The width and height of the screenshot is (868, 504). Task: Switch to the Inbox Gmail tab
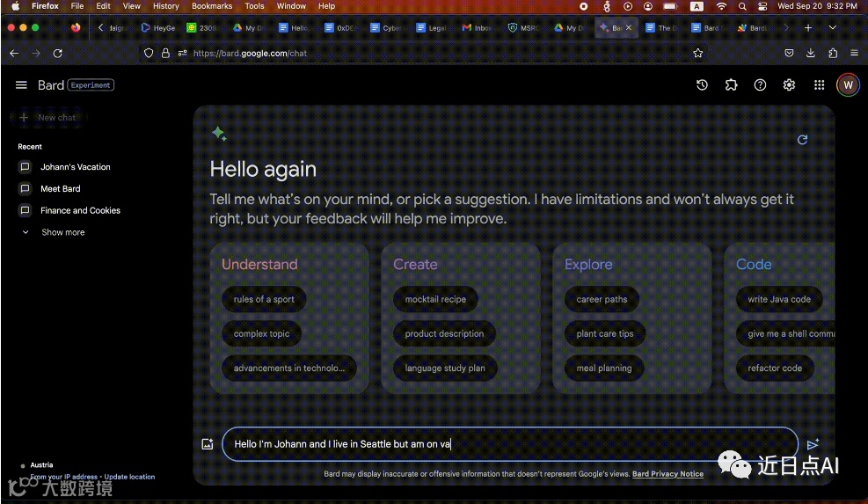[478, 27]
